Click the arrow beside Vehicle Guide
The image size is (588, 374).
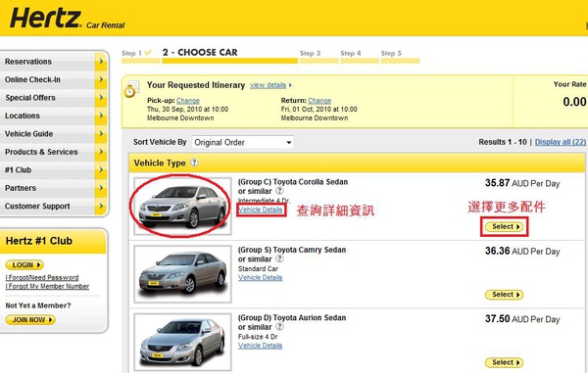click(x=101, y=134)
